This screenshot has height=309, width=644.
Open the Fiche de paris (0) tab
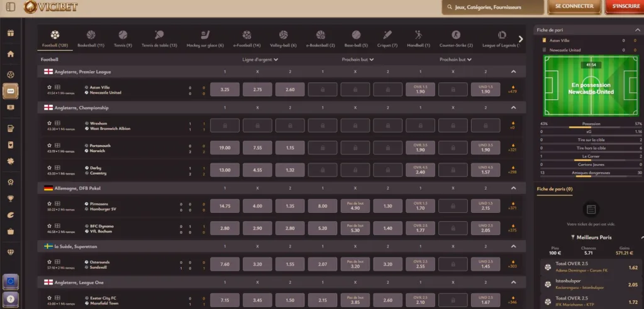point(555,189)
